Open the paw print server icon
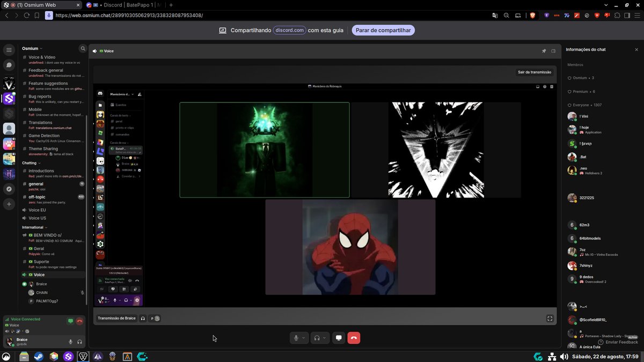The image size is (644, 362). 9,144
